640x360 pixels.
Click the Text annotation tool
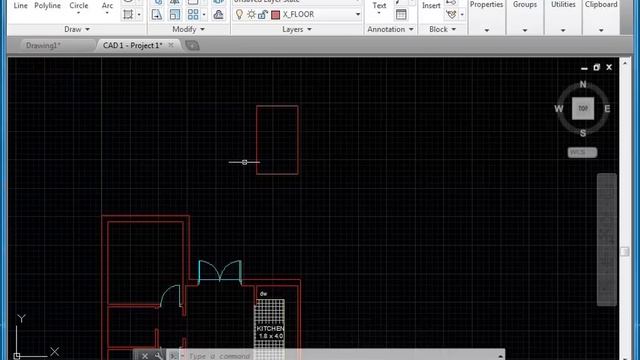pyautogui.click(x=379, y=6)
